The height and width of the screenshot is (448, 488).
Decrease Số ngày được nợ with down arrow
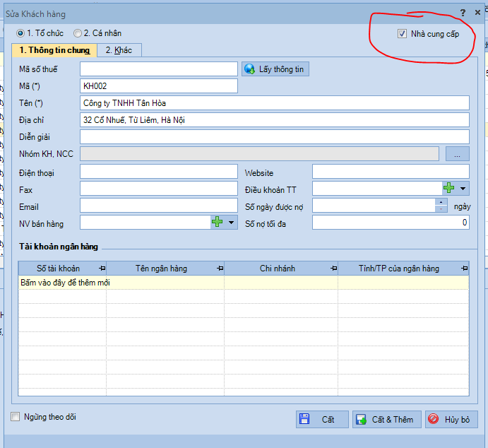(441, 209)
